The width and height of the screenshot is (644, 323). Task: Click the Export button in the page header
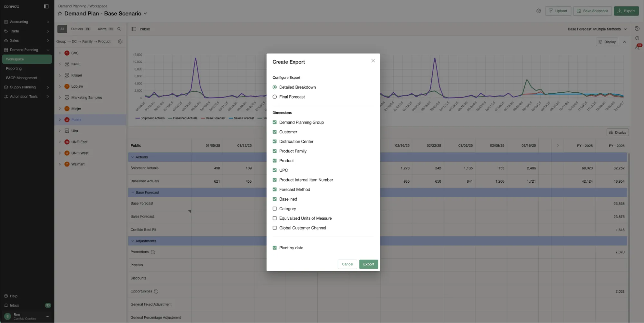[x=626, y=11]
